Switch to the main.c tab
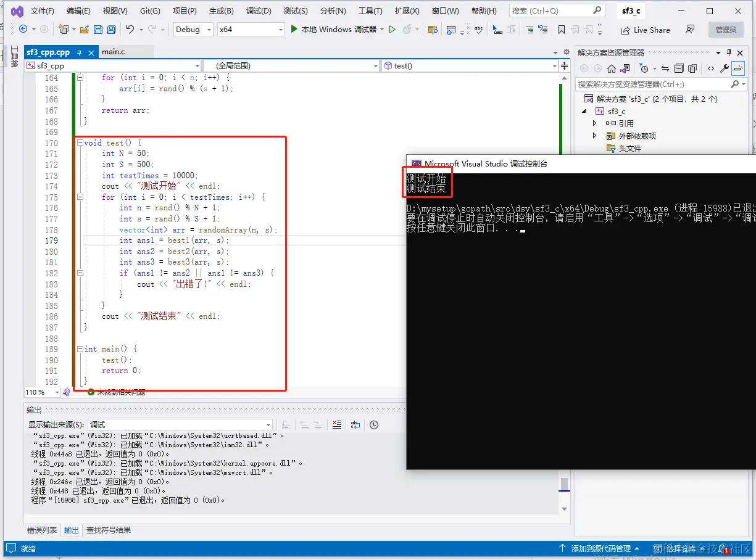Screen dimensions: 756x560 (114, 52)
